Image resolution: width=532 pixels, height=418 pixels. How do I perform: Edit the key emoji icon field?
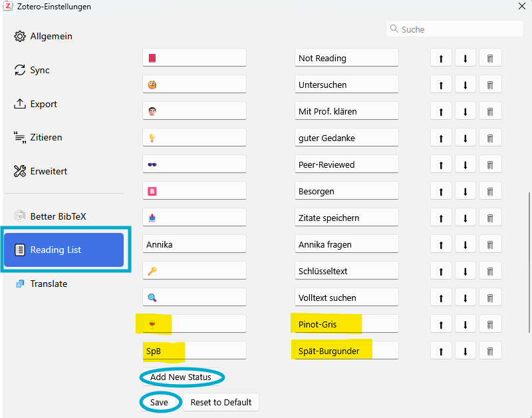pos(194,271)
